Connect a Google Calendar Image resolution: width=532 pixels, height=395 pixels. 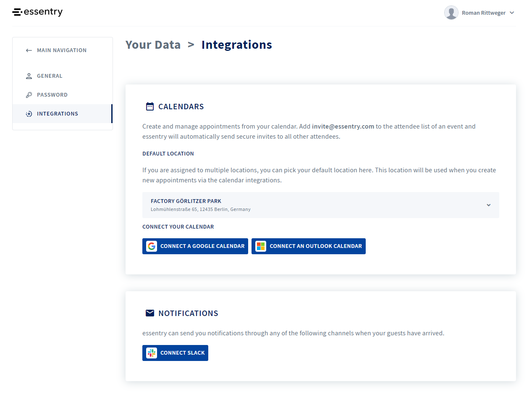pyautogui.click(x=195, y=246)
